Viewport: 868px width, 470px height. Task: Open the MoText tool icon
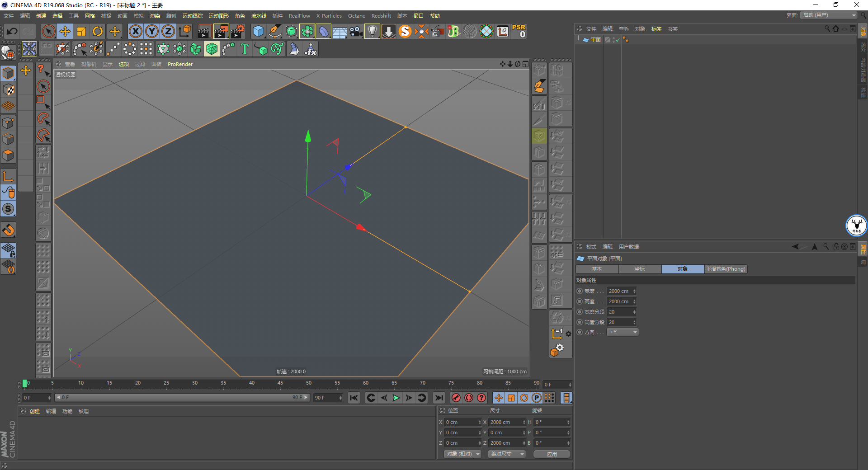[245, 49]
